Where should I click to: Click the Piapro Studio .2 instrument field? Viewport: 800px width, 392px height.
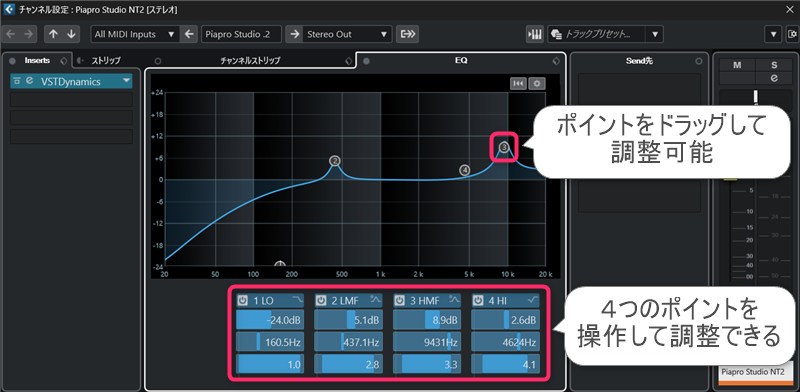[x=241, y=34]
